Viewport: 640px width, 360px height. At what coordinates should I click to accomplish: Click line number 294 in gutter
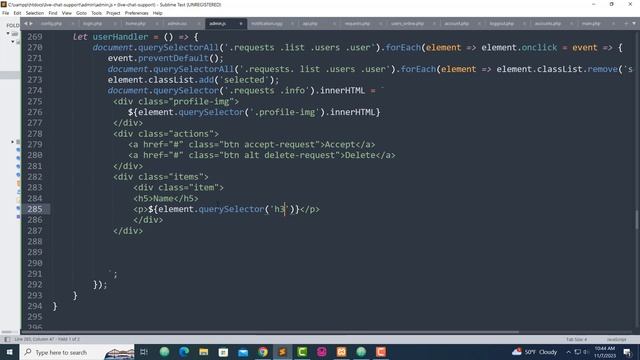pyautogui.click(x=35, y=306)
